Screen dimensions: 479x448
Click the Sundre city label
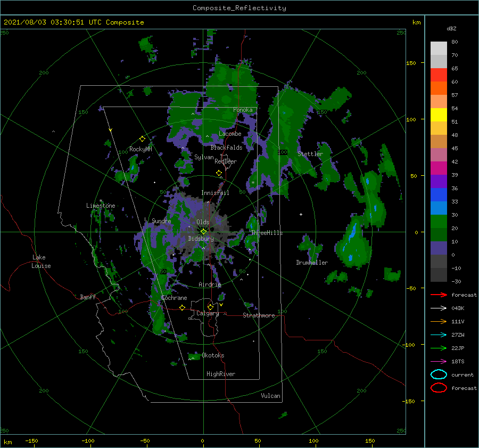[161, 221]
